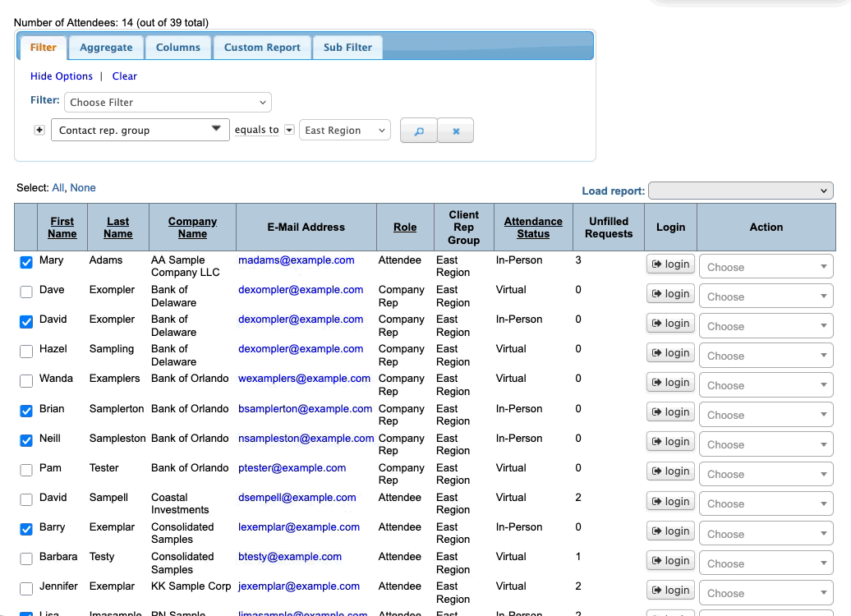851x616 pixels.
Task: Open the East Region value dropdown
Action: [x=345, y=131]
